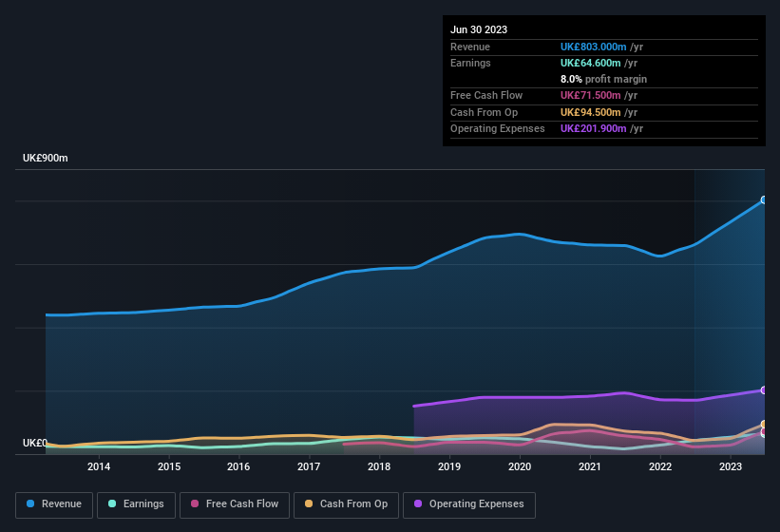Click the 2020 year tick label
Image resolution: width=780 pixels, height=532 pixels.
pyautogui.click(x=520, y=466)
